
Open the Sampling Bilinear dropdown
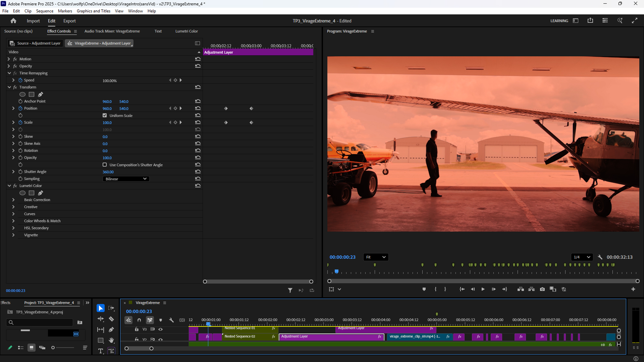[x=126, y=179]
